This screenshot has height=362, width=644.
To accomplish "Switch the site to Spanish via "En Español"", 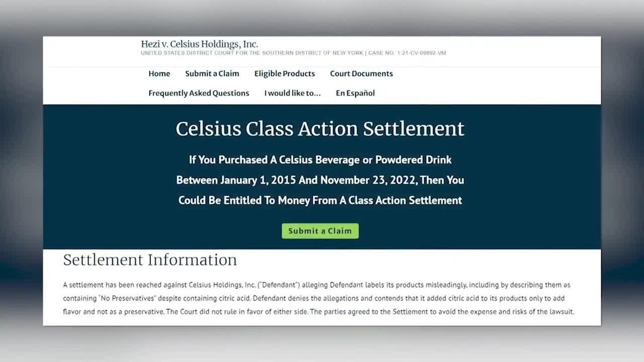I will tap(355, 93).
